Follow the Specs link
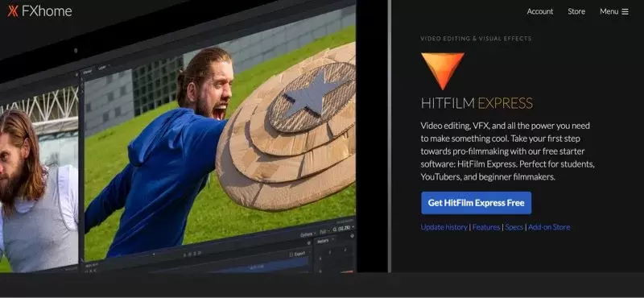This screenshot has width=644, height=298. [514, 227]
